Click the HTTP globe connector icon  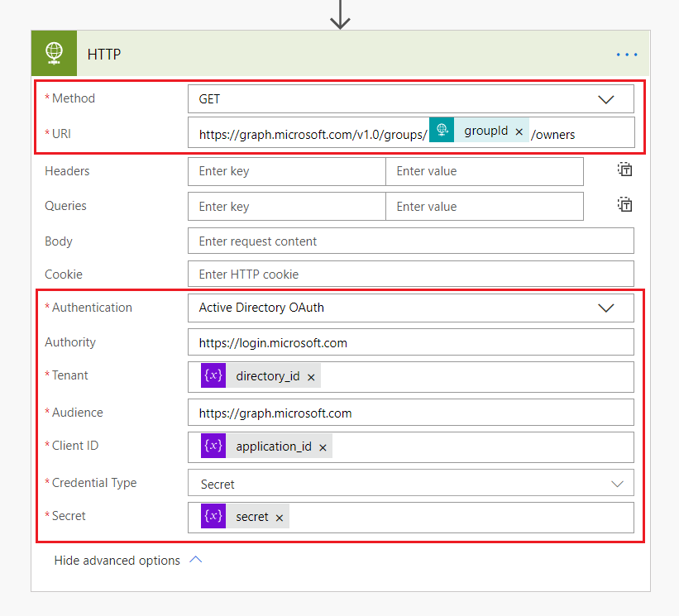pos(54,54)
